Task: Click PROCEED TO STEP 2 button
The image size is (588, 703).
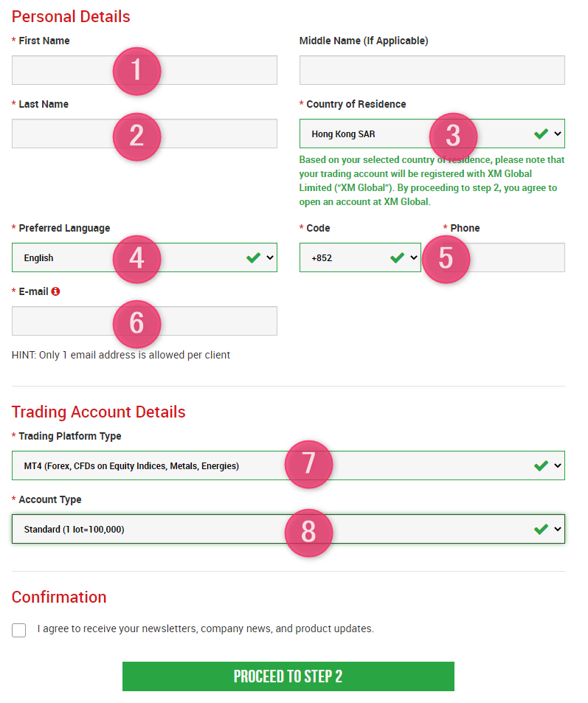Action: [x=288, y=676]
